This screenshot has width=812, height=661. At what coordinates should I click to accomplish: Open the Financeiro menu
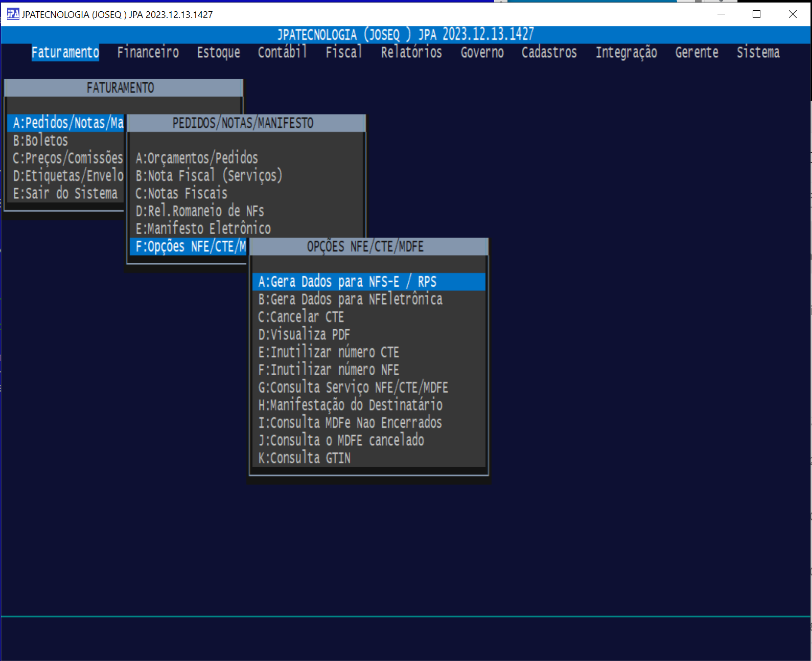148,53
